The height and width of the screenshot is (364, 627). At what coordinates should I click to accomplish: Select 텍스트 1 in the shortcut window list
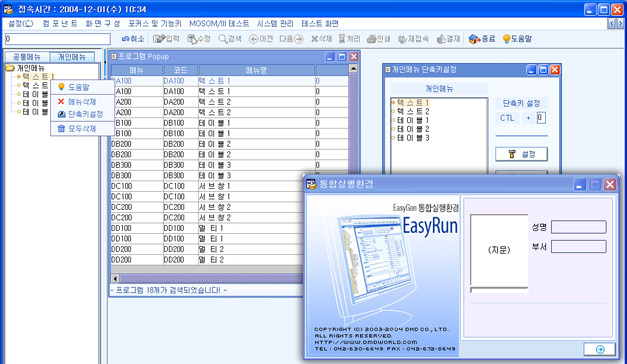(413, 102)
